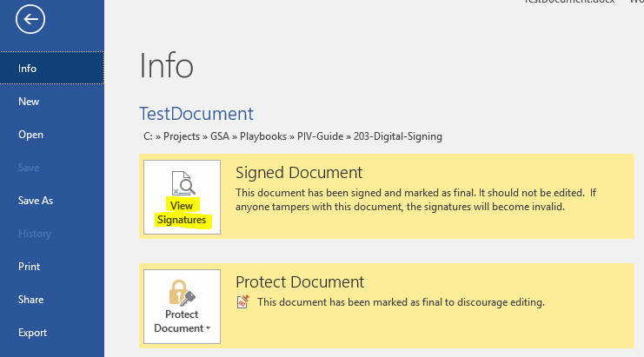Click the dimmed History option
644x357 pixels.
34,234
